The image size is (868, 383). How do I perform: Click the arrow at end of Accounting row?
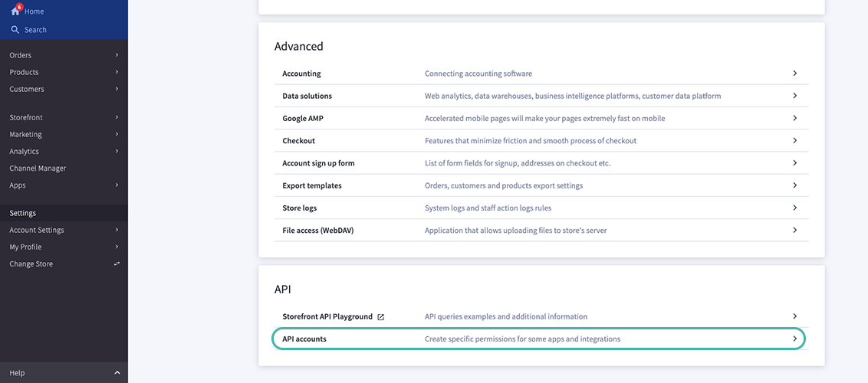[x=794, y=74]
